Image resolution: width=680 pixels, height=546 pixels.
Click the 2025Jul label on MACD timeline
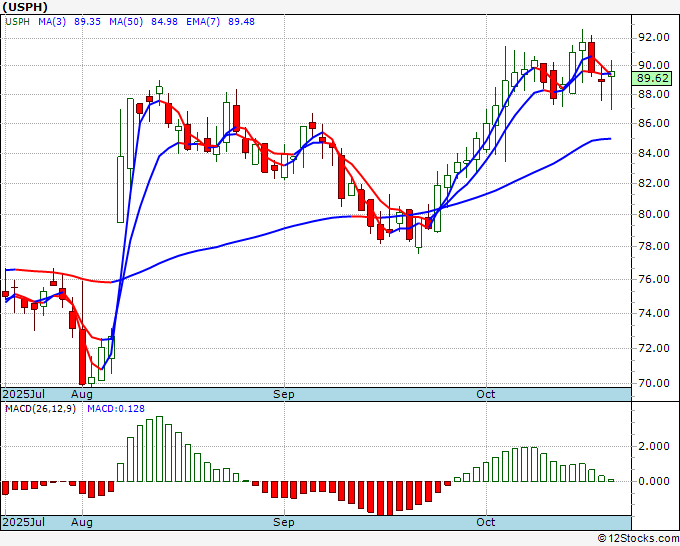pos(23,522)
